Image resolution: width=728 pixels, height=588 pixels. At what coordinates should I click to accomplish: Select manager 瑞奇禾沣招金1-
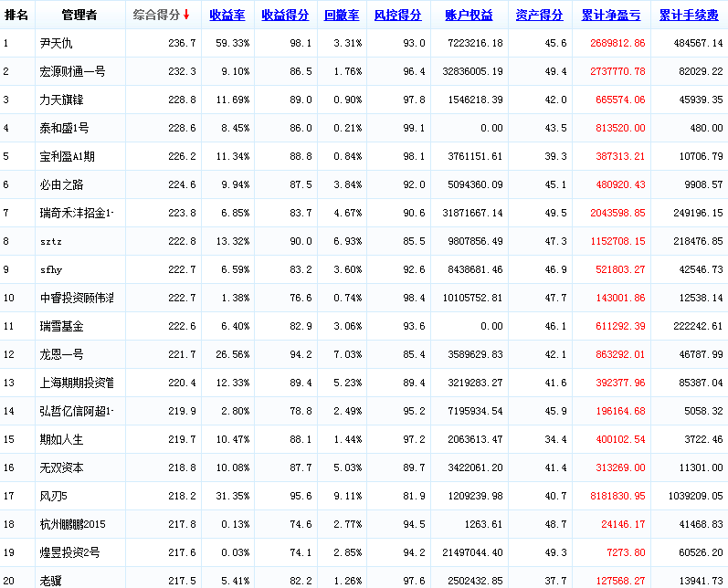(x=77, y=213)
